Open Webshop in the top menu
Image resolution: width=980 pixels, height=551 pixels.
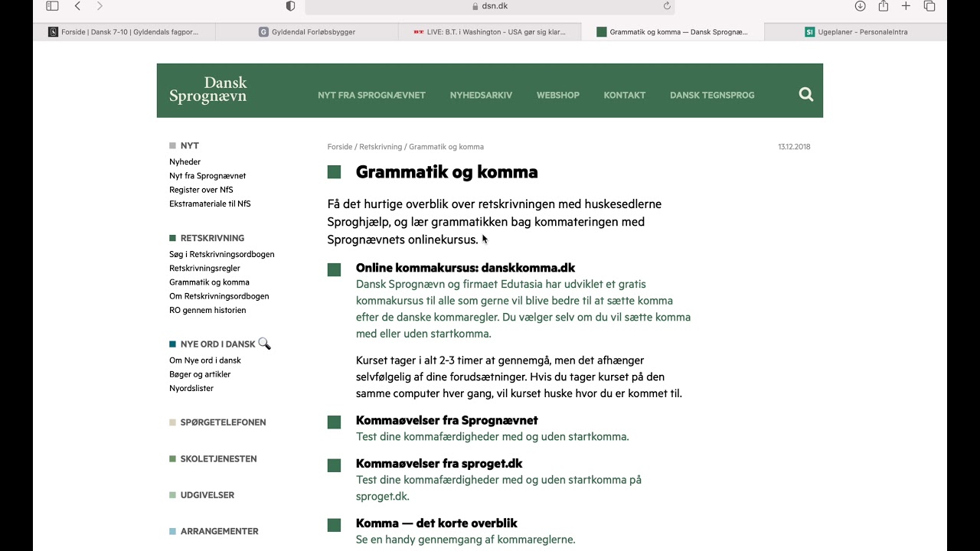557,95
